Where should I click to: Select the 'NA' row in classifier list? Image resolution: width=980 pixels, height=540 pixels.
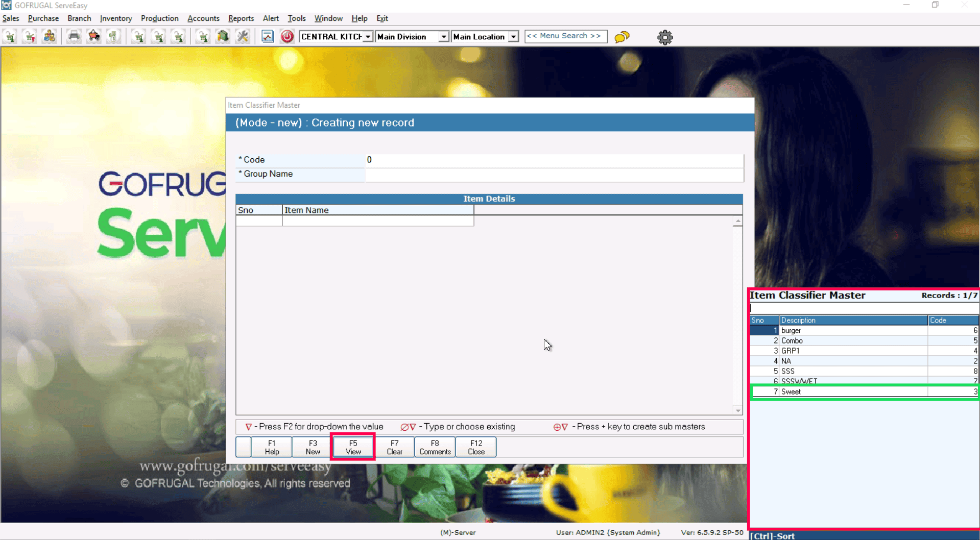tap(864, 361)
